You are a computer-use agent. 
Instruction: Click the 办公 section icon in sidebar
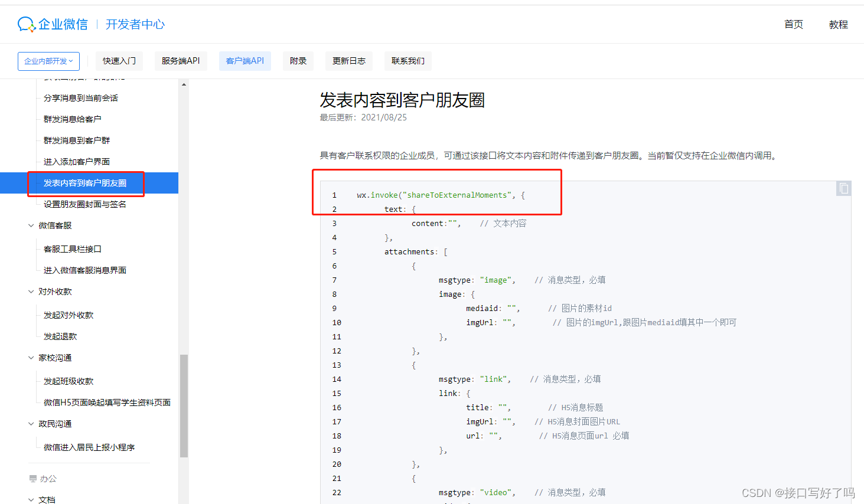point(33,479)
